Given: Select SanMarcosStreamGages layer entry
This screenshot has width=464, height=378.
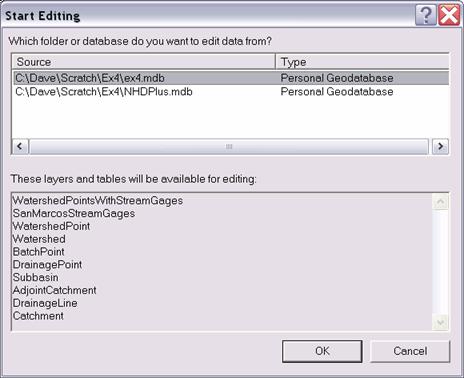Looking at the screenshot, I should [x=74, y=213].
